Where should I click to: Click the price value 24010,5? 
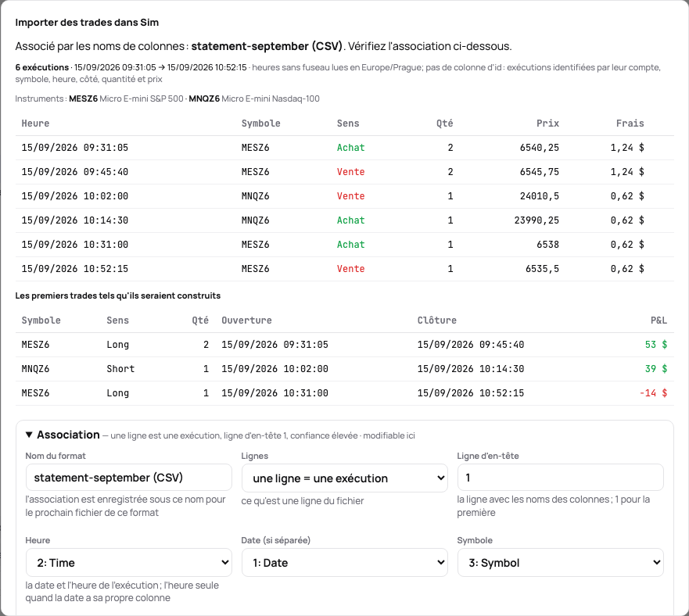(539, 196)
